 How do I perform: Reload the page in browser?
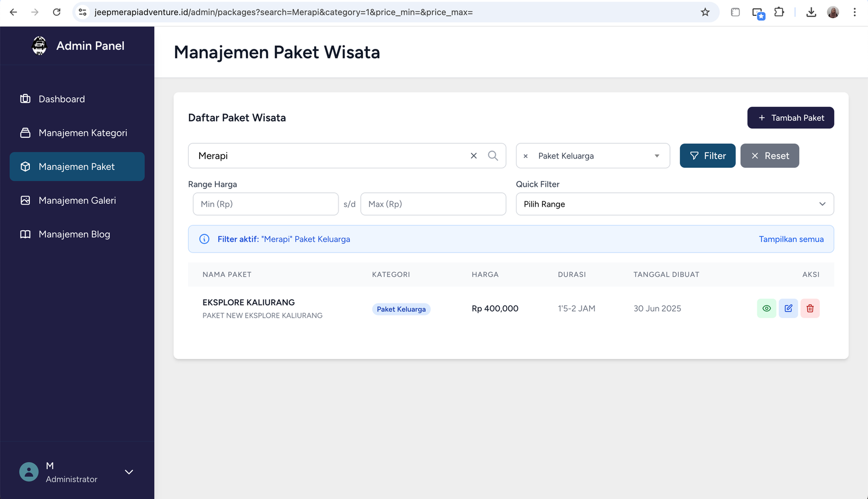(56, 12)
